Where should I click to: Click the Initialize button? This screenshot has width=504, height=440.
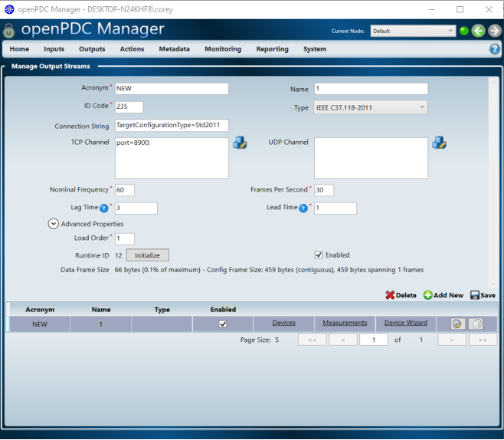(147, 255)
